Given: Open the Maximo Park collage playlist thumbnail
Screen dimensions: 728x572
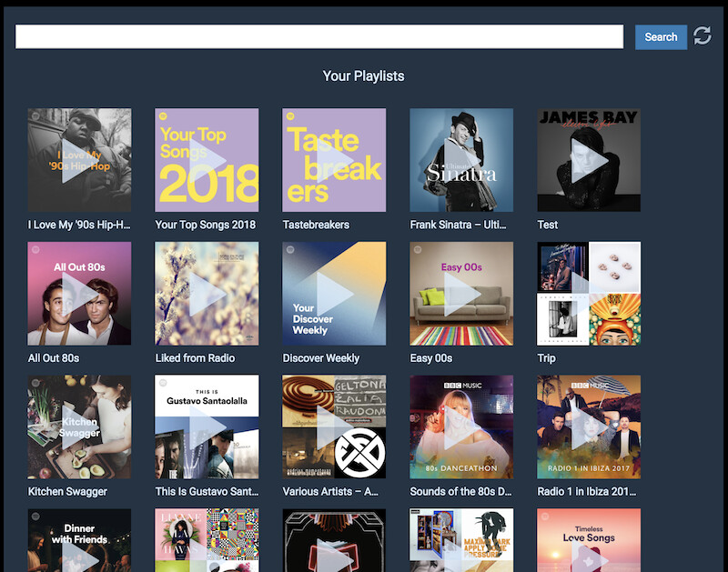Looking at the screenshot, I should click(x=461, y=540).
